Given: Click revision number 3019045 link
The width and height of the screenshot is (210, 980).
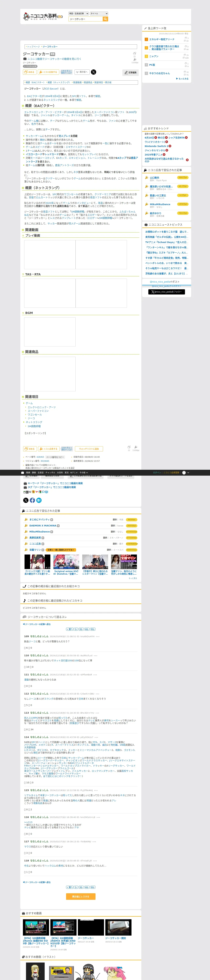Looking at the screenshot, I should click(x=45, y=461).
